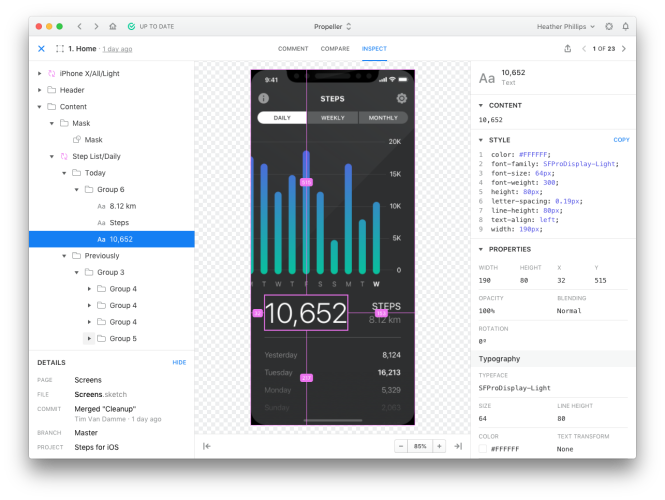The height and width of the screenshot is (500, 665).
Task: Select the Steps text layer
Action: pos(112,223)
